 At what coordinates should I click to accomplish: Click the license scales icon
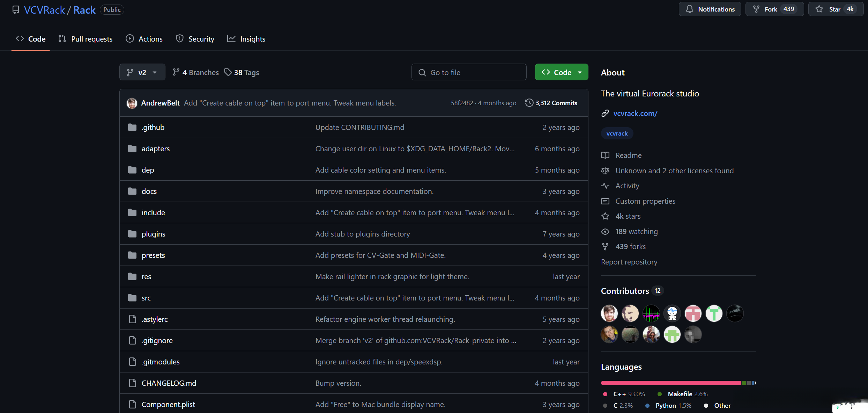click(605, 171)
